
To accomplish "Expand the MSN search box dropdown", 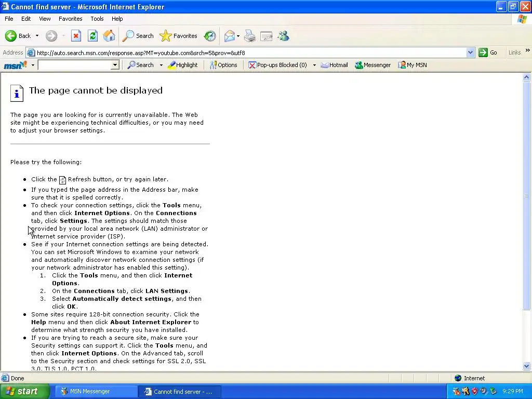I will pyautogui.click(x=115, y=65).
